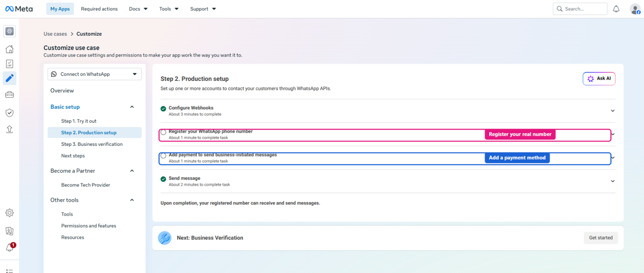Go back to Use cases breadcrumb
The height and width of the screenshot is (273, 644).
pyautogui.click(x=55, y=34)
